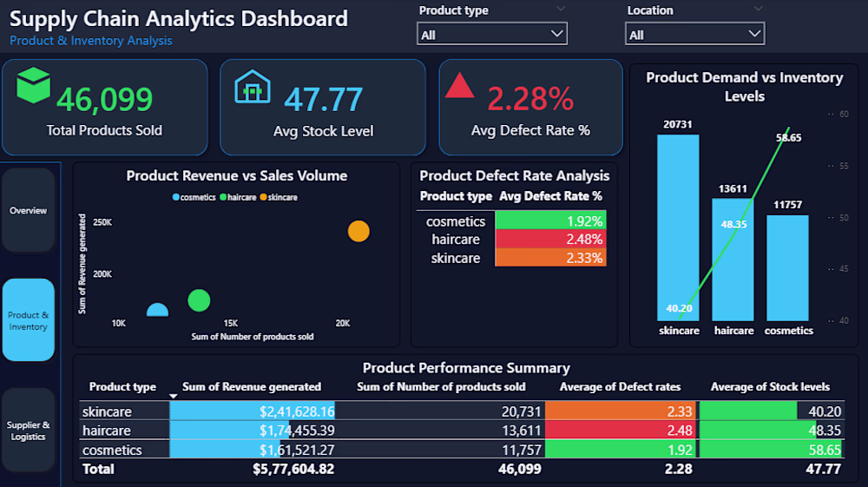Viewport: 868px width, 487px height.
Task: Click the green haircare bubble in scatter chart
Action: coord(199,300)
